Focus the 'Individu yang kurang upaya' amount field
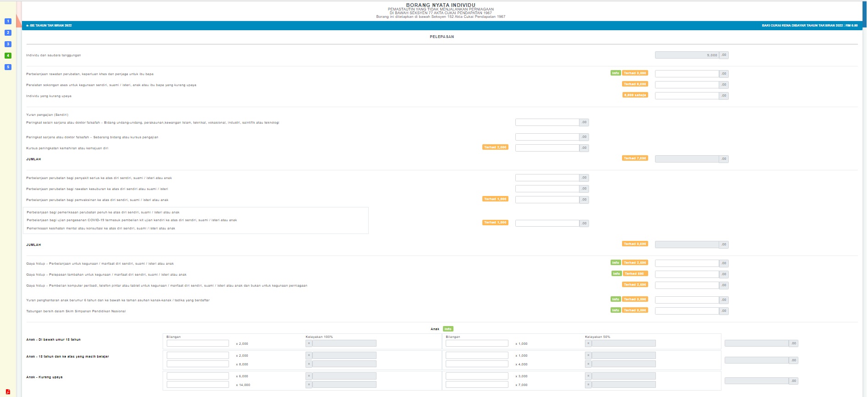Viewport: 868px width, 397px height. [x=687, y=96]
